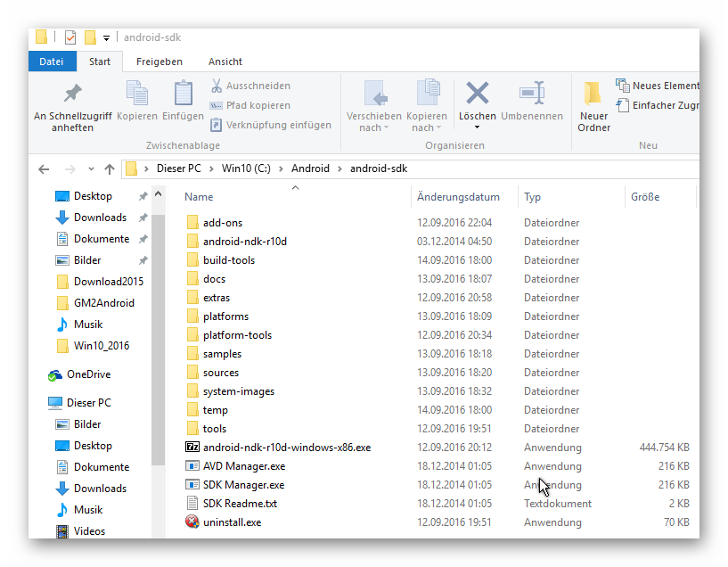Sort by the Größe column header
Viewport: 728px width, 567px height.
645,197
